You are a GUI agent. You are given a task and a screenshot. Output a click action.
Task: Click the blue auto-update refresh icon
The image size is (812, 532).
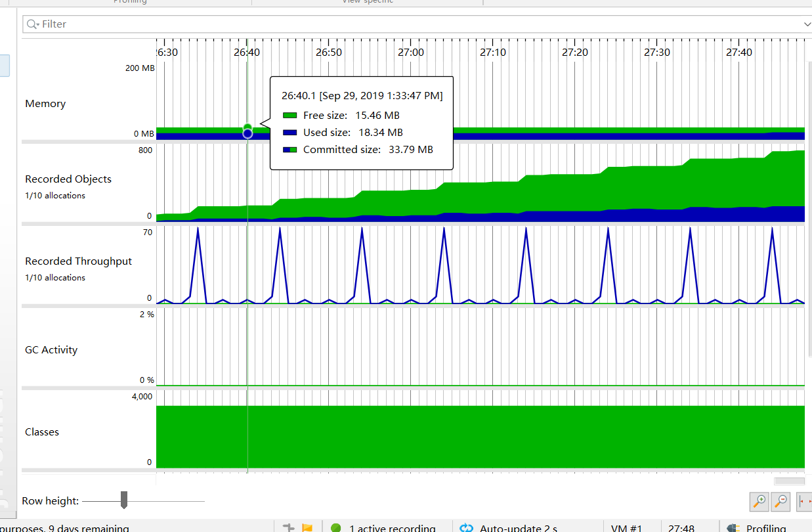[x=467, y=528]
